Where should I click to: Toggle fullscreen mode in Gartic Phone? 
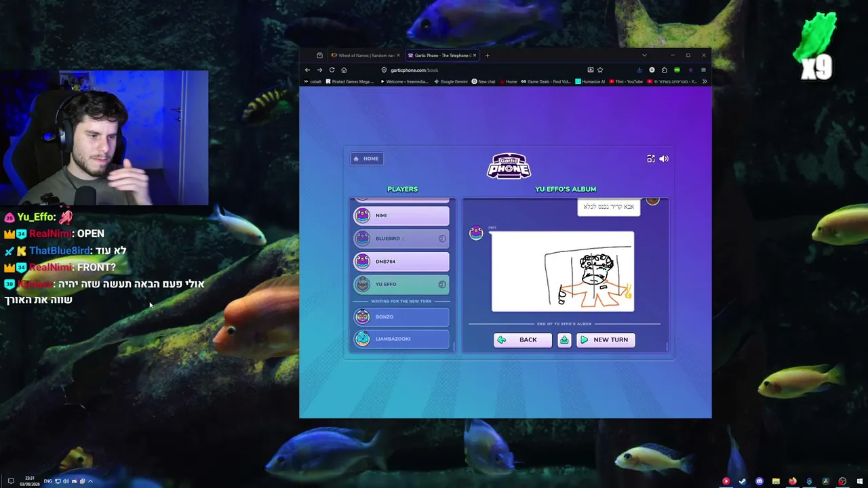pyautogui.click(x=651, y=159)
